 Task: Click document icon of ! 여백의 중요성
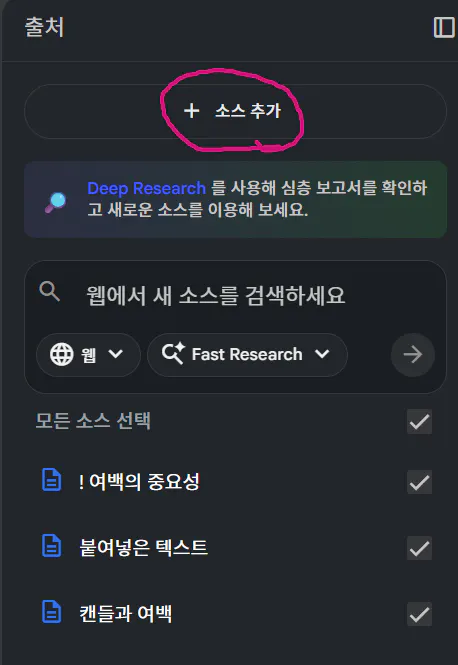tap(52, 480)
